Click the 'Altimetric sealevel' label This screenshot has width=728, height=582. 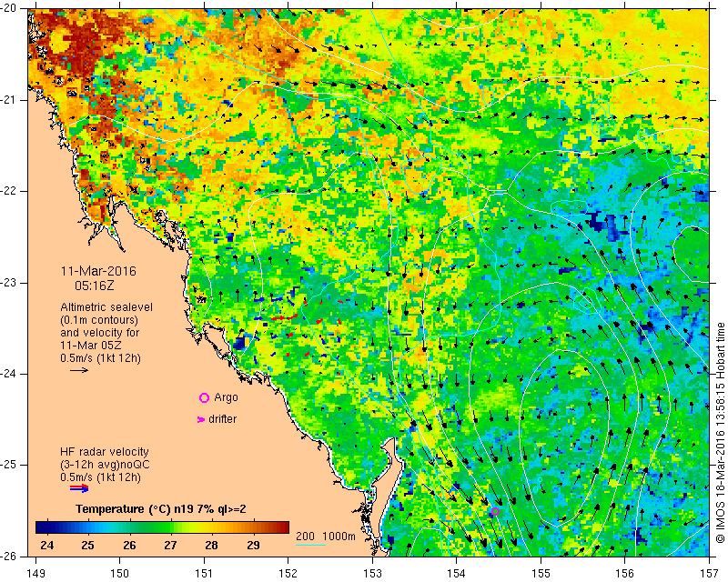106,307
